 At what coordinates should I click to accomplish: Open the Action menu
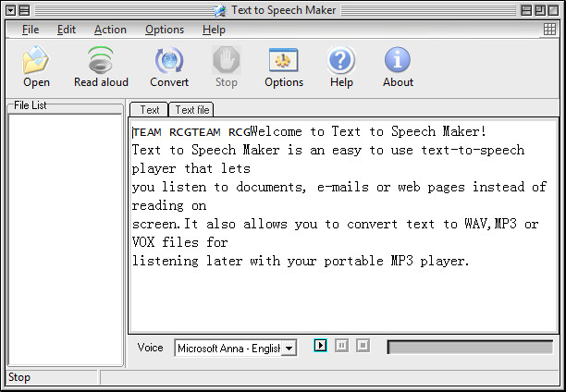(110, 30)
